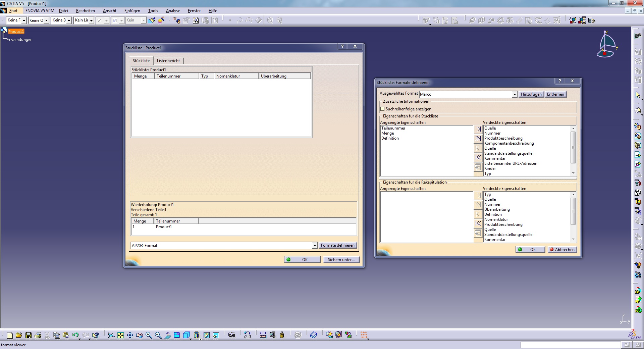Open the Keine O opacity dropdown
The height and width of the screenshot is (349, 644).
point(46,20)
